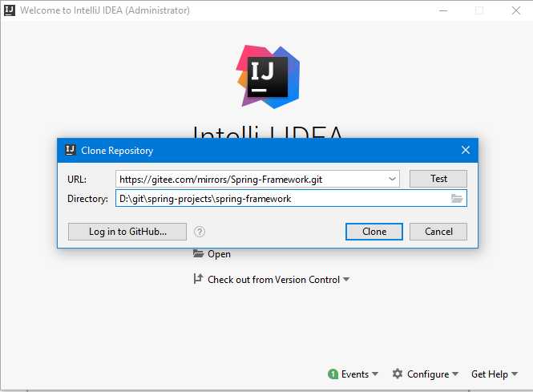Click the Configure gear icon
Image resolution: width=533 pixels, height=392 pixels.
tap(398, 374)
